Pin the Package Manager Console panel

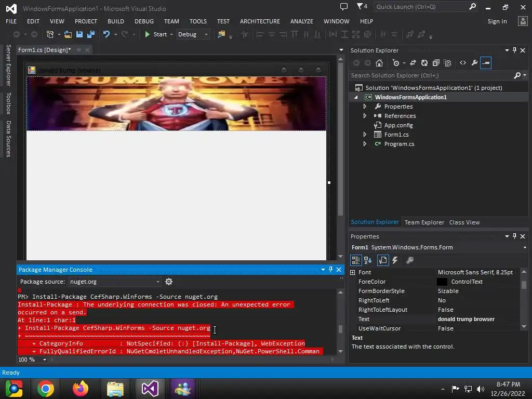[x=330, y=270]
